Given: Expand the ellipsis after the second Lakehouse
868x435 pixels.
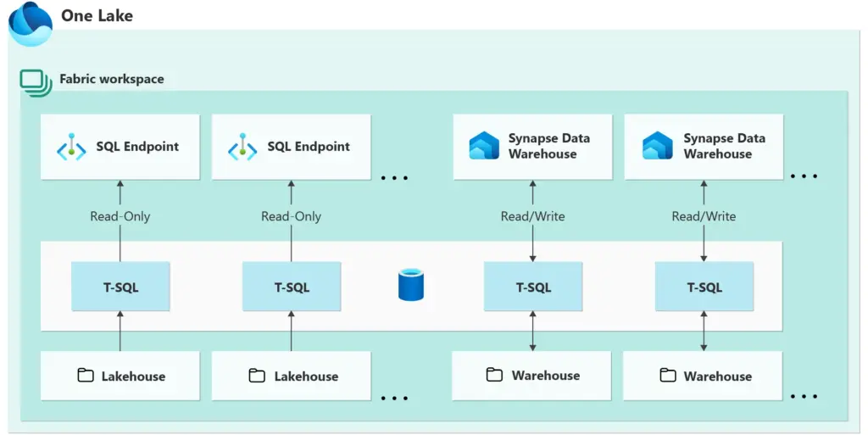Looking at the screenshot, I should pyautogui.click(x=394, y=398).
